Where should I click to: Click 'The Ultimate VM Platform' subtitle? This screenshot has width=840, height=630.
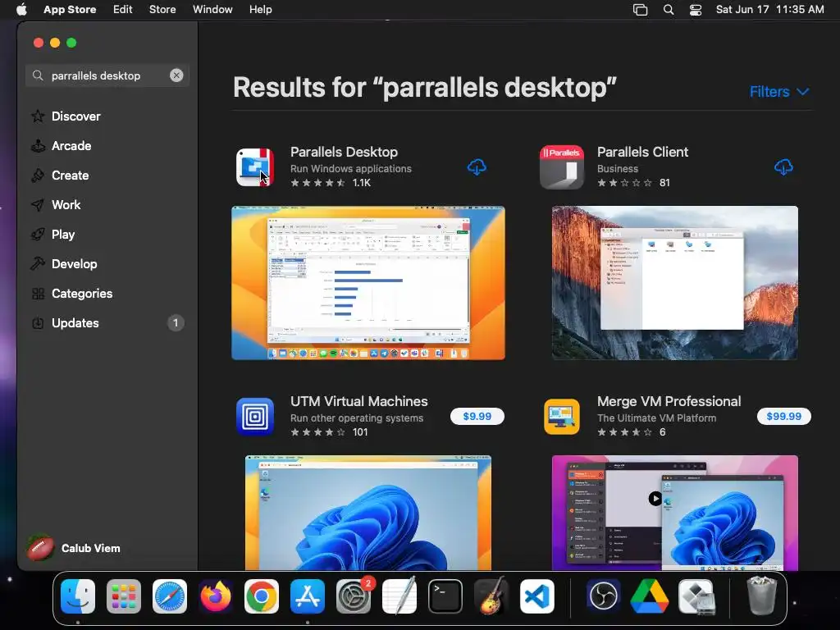click(656, 418)
